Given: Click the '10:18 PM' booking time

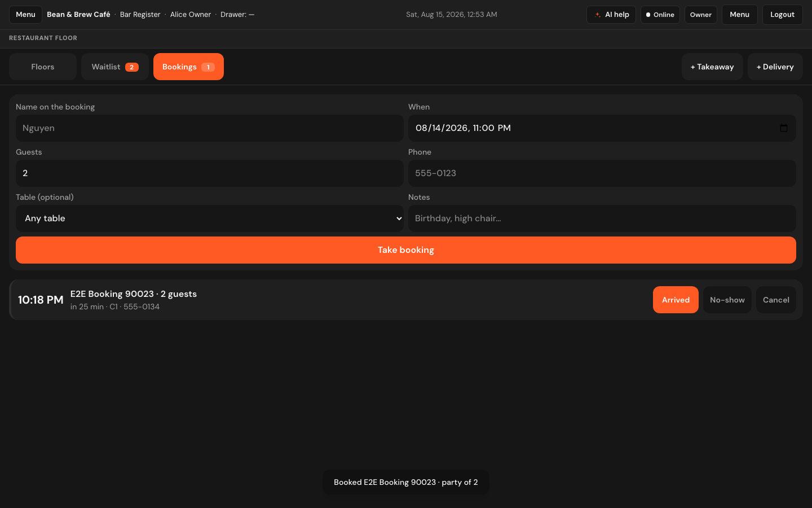Looking at the screenshot, I should click(41, 300).
